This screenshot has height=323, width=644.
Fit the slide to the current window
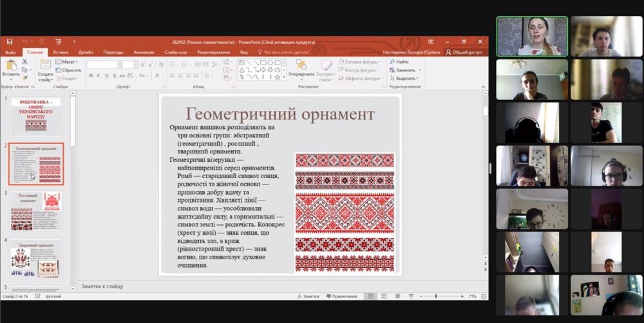tap(484, 297)
